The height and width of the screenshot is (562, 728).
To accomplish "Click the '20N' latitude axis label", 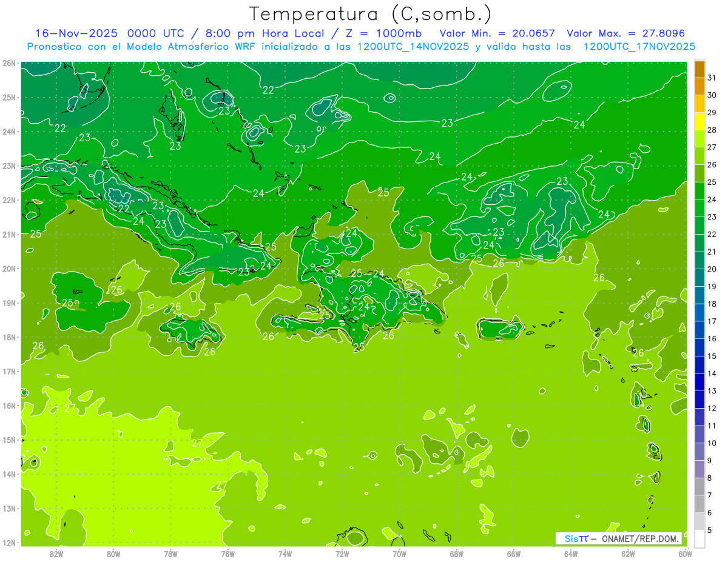I will click(8, 269).
